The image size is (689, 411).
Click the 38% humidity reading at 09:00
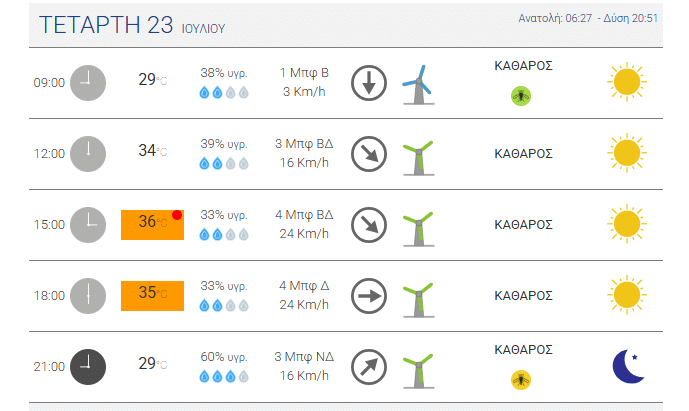click(x=224, y=73)
